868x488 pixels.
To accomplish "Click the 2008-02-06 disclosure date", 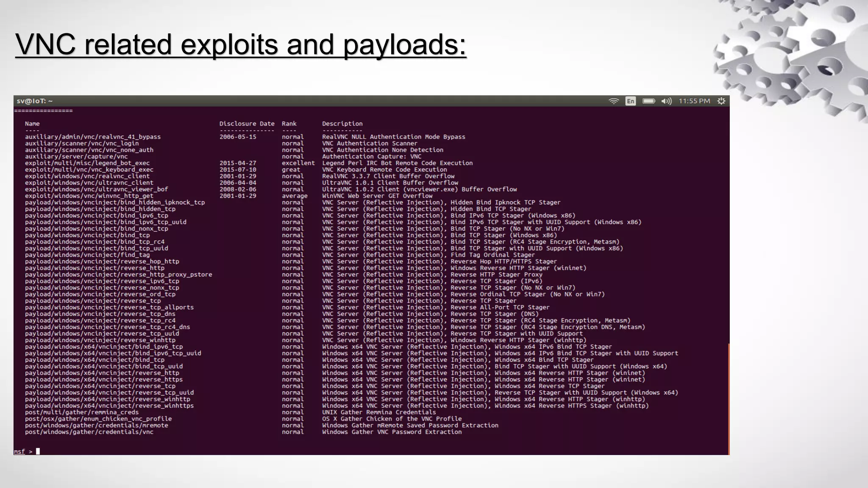I will pos(238,189).
